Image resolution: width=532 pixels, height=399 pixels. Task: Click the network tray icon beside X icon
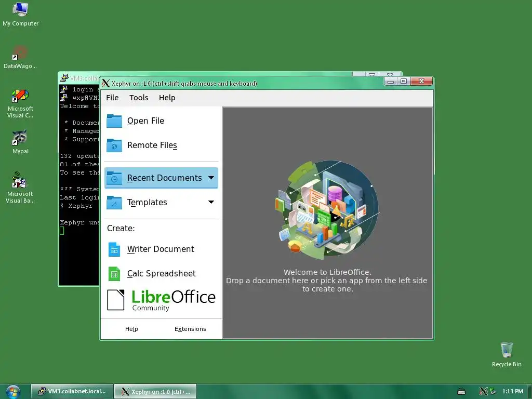(x=493, y=391)
